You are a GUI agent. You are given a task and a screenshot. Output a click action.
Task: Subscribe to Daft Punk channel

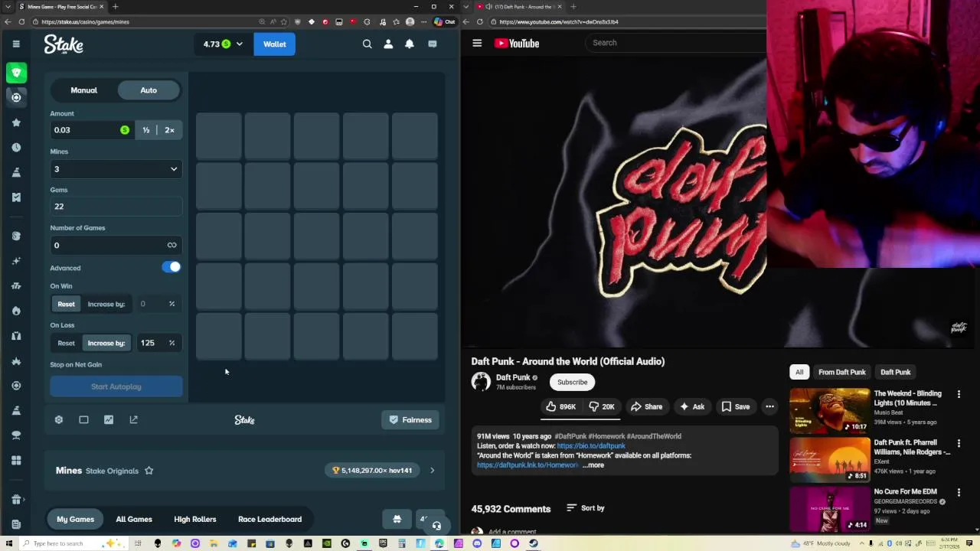click(x=573, y=382)
